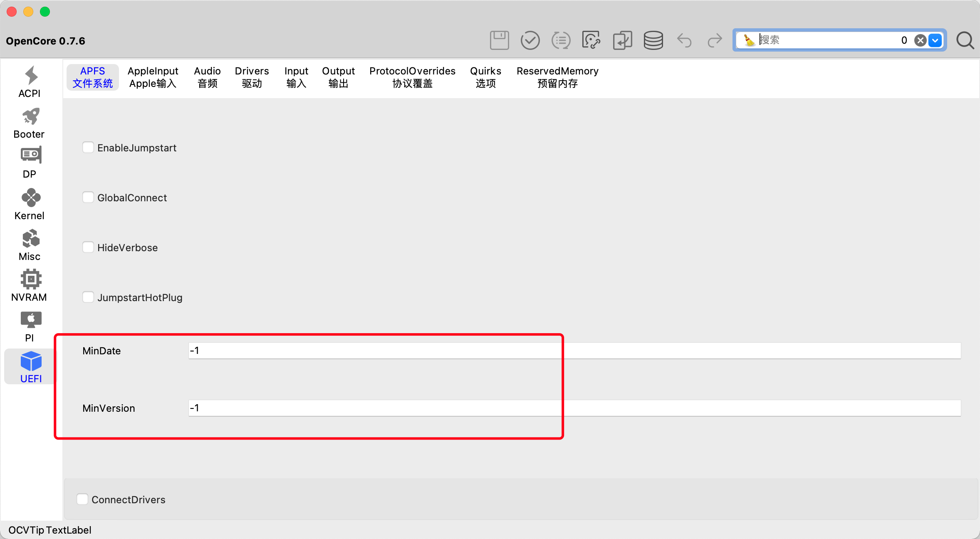This screenshot has height=539, width=980.
Task: Click the magnifying glass search icon
Action: [x=965, y=40]
